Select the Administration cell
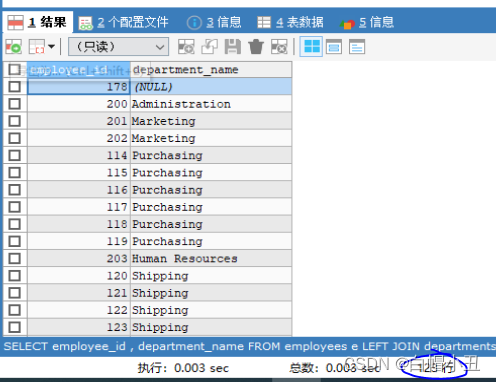The height and width of the screenshot is (382, 496). [x=211, y=104]
